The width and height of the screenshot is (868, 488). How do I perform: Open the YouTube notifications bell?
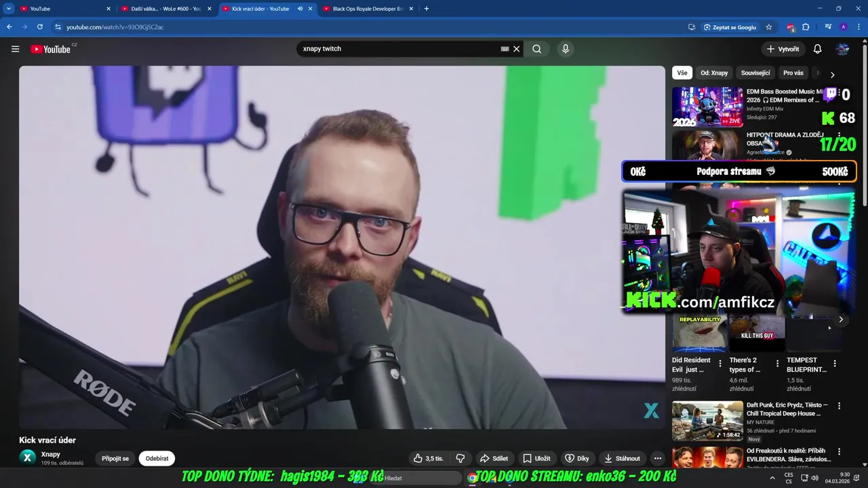coord(817,49)
